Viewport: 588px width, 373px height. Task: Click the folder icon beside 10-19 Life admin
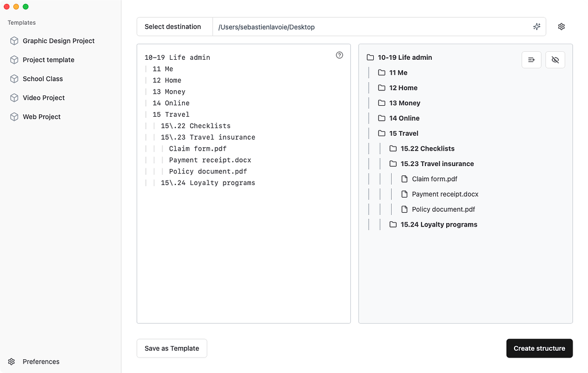pyautogui.click(x=372, y=57)
